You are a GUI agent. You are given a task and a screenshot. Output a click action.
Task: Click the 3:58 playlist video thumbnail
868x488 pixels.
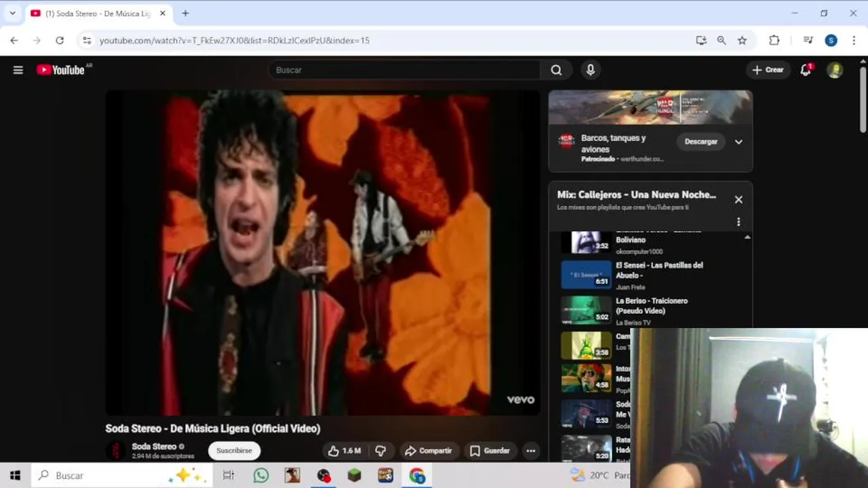coord(587,346)
